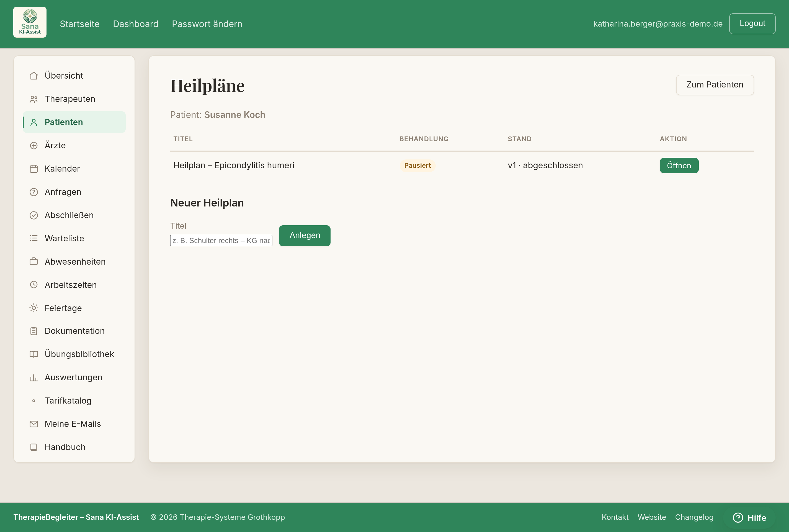
Task: Navigate to Dokumentation
Action: (x=74, y=331)
